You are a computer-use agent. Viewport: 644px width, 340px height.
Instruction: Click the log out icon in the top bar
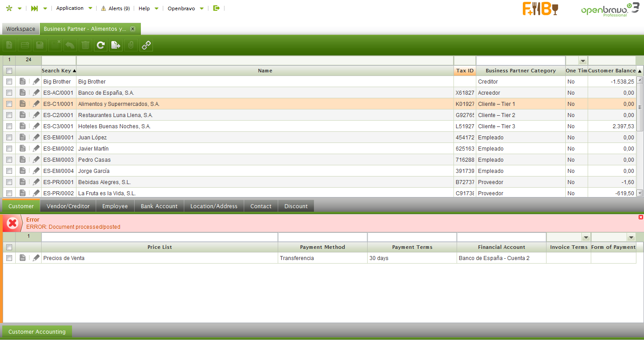pos(216,8)
